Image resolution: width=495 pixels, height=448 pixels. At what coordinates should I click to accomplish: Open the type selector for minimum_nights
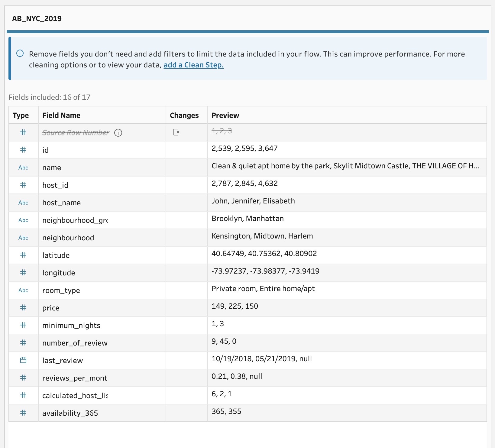(x=23, y=325)
